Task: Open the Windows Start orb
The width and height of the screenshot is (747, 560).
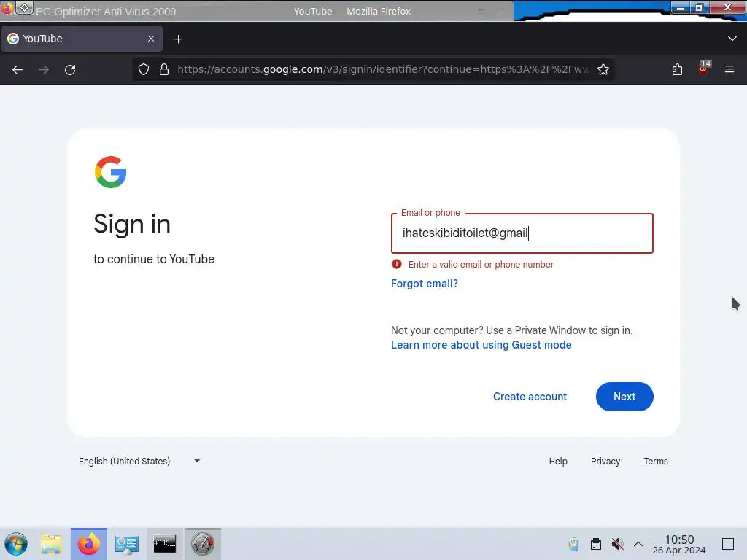Action: (16, 544)
